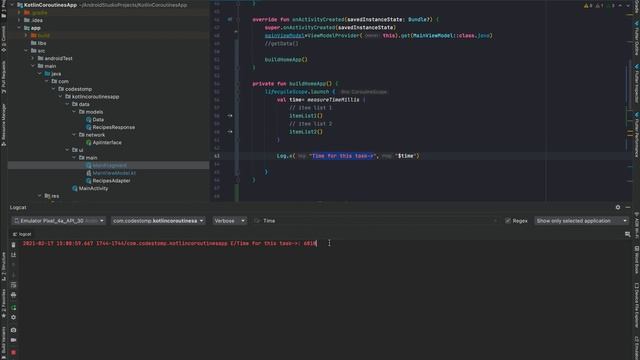Click the scroll-to-end icon in logcat sidebar
The image size is (640, 360).
click(13, 255)
